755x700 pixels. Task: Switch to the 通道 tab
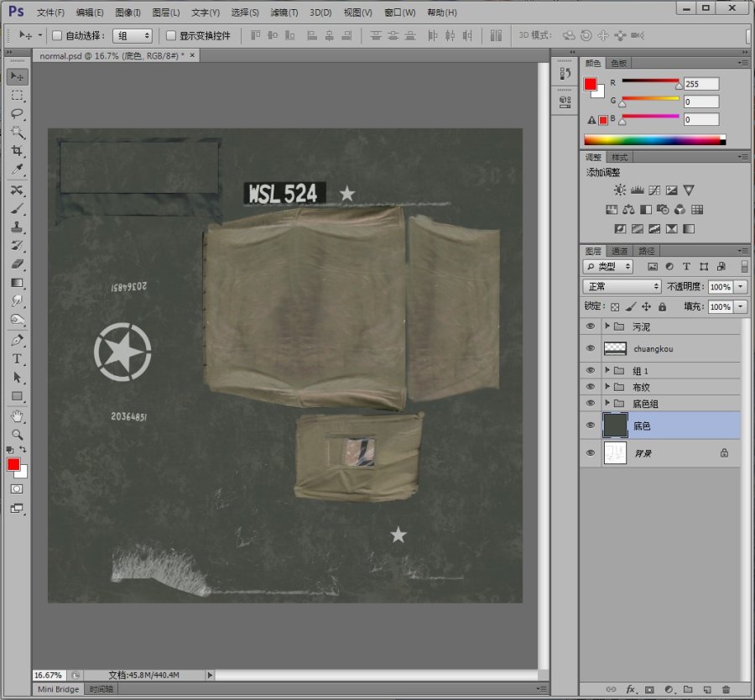click(619, 251)
